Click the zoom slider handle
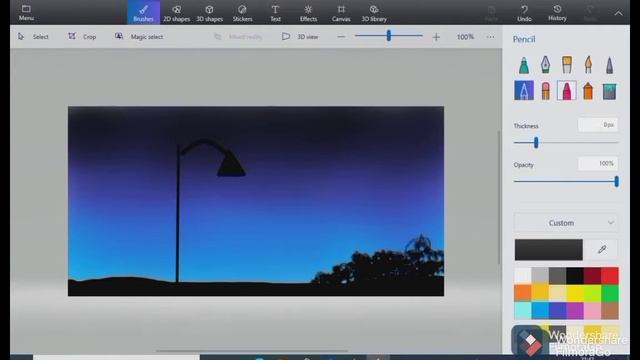This screenshot has height=360, width=640. pos(389,36)
